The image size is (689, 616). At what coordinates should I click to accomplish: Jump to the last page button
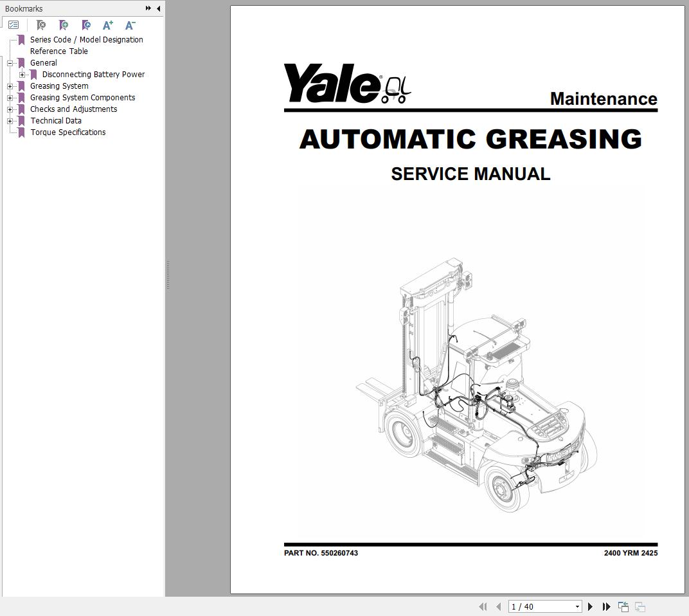coord(606,607)
